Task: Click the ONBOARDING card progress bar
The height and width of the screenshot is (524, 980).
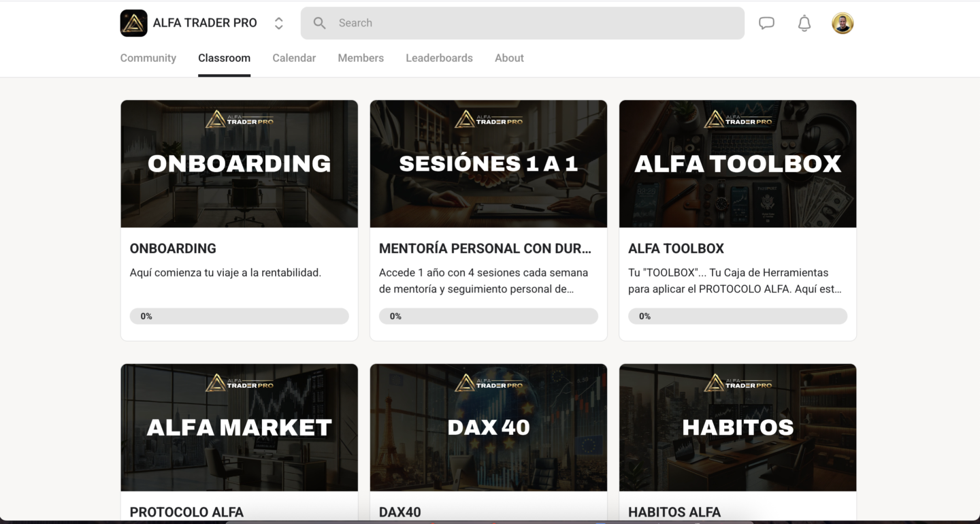Action: click(x=240, y=316)
